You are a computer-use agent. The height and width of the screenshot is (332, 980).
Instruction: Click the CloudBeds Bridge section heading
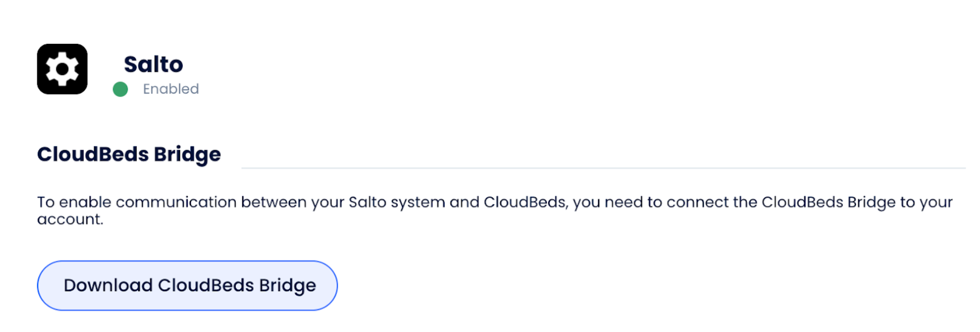pos(129,155)
